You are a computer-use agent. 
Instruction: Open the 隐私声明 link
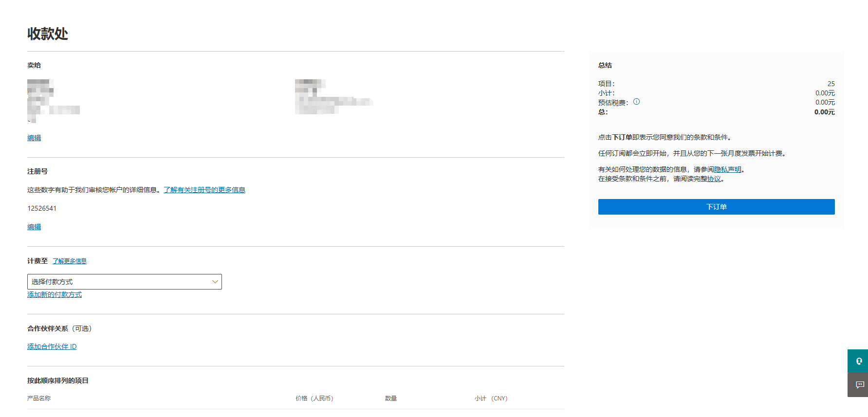727,169
